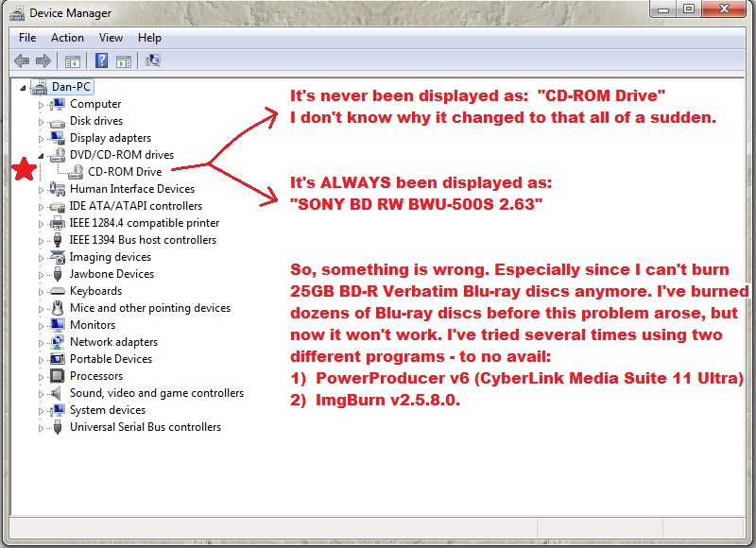Click the Device Manager title bar icon
The width and height of the screenshot is (756, 548).
[17, 13]
